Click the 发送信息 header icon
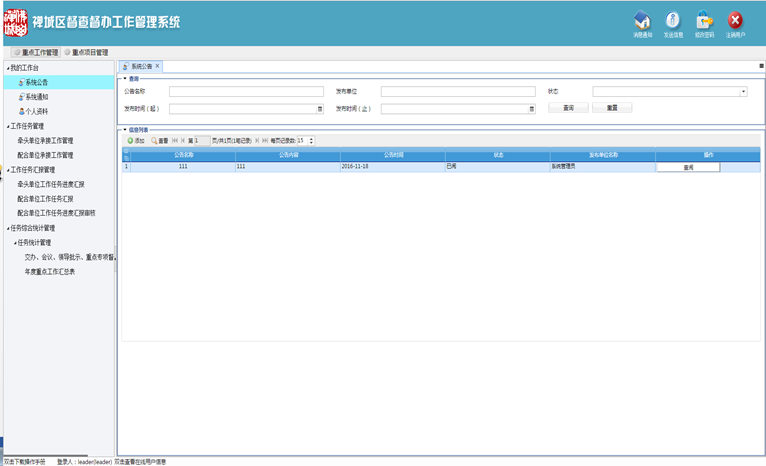This screenshot has height=466, width=766. 673,21
